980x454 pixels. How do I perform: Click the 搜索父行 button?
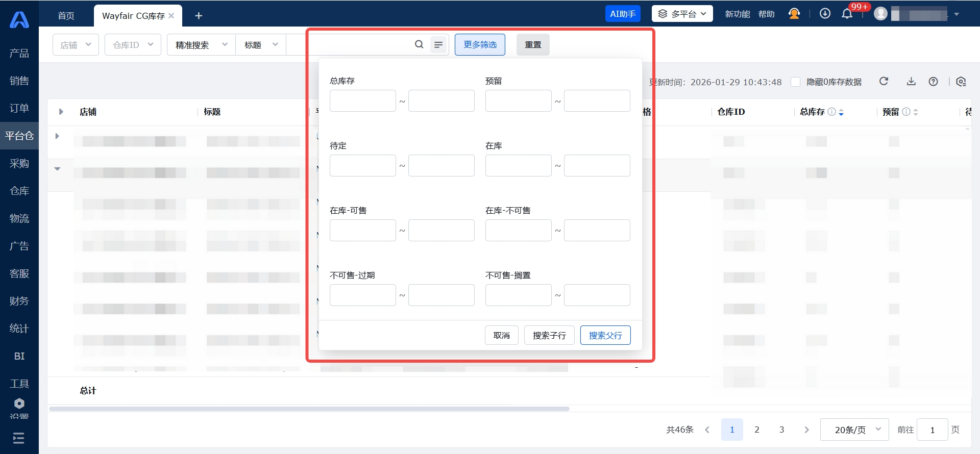[605, 335]
